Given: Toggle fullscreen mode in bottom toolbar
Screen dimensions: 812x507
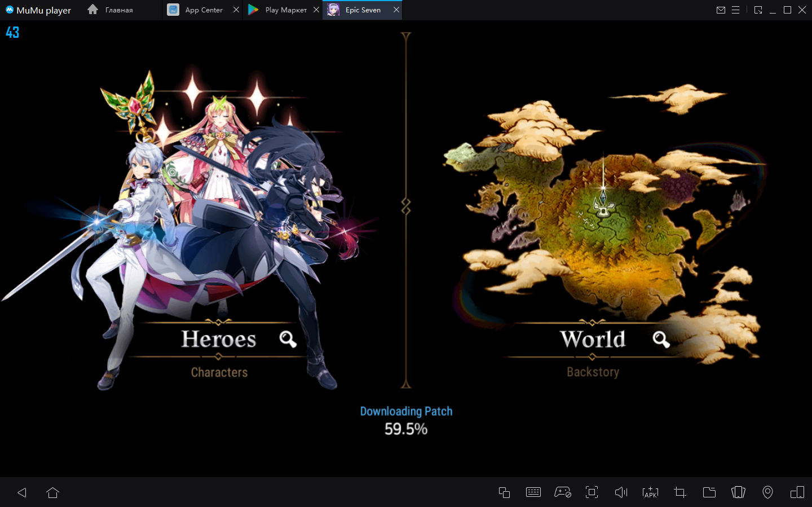Looking at the screenshot, I should (592, 492).
